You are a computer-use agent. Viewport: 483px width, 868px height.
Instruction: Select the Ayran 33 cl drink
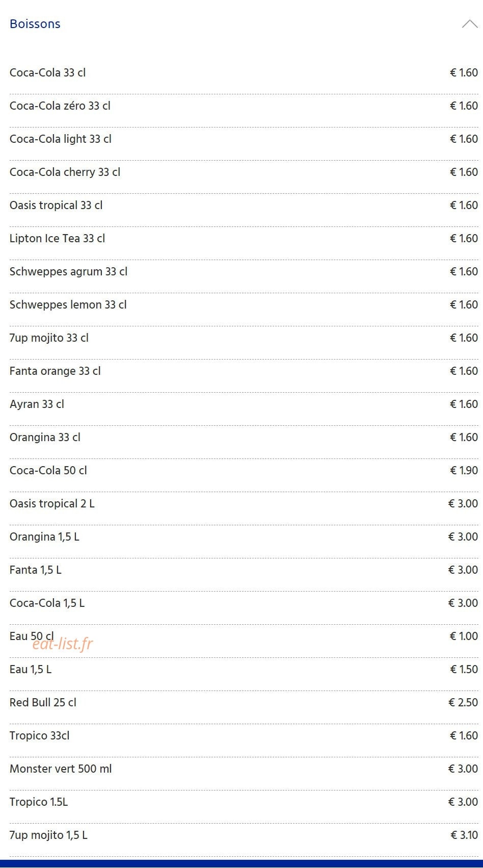244,404
